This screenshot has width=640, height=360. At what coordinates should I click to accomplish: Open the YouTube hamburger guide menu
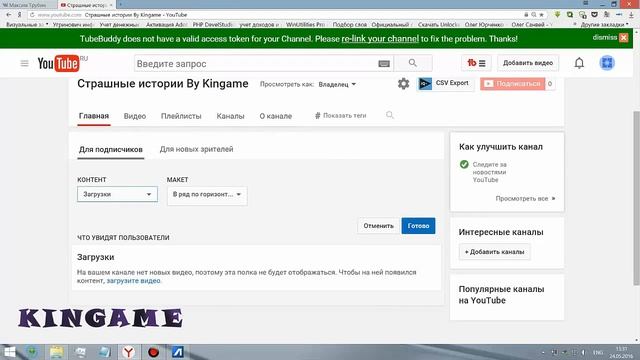point(24,63)
